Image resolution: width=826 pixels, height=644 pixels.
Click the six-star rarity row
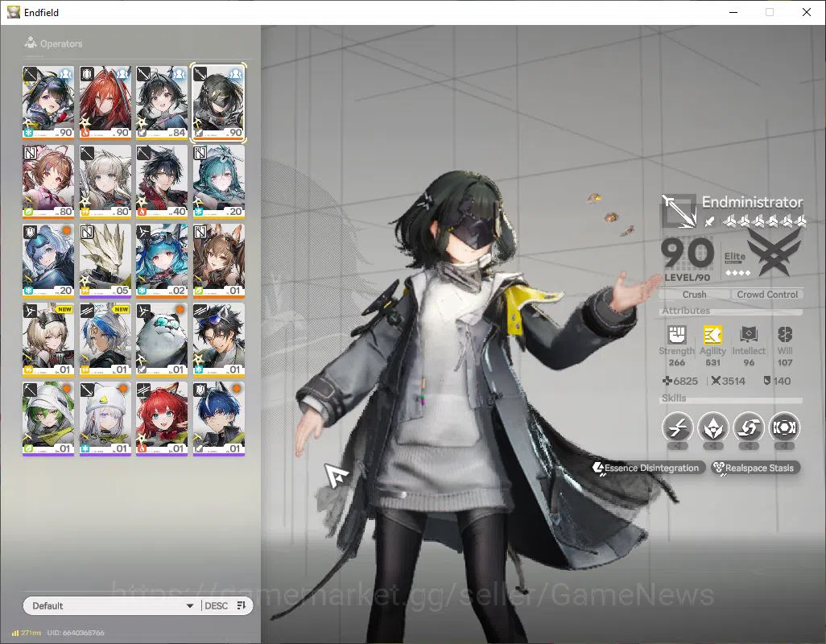[x=764, y=221]
